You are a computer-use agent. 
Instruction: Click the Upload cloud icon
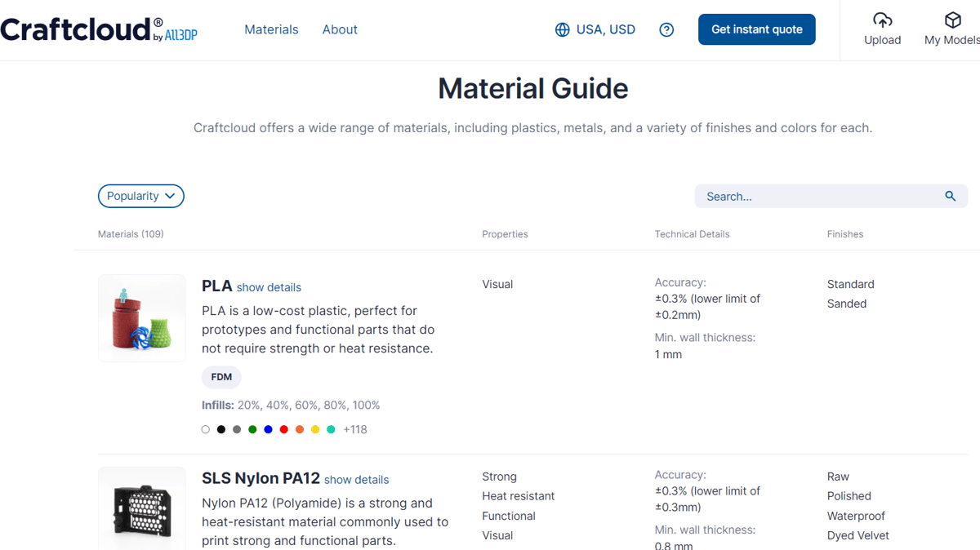tap(882, 20)
